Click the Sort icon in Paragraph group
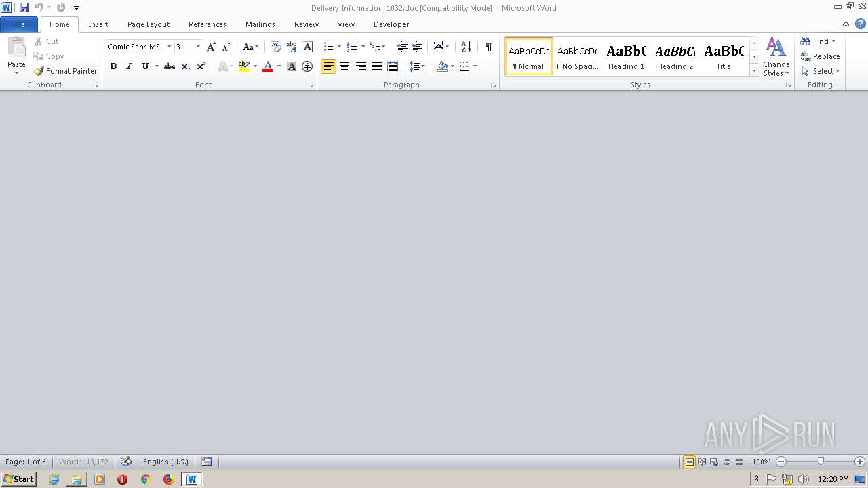Viewport: 868px width, 488px height. pos(466,47)
